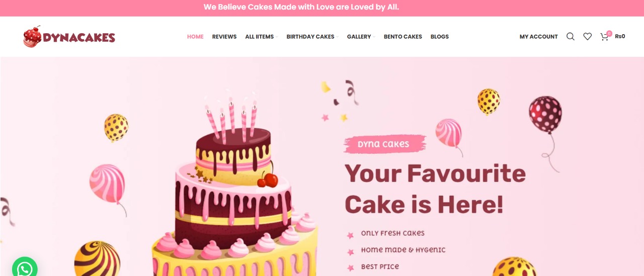Click the pink Dyna Cakes brush label
Viewport: 644px width, 276px height.
coord(384,144)
